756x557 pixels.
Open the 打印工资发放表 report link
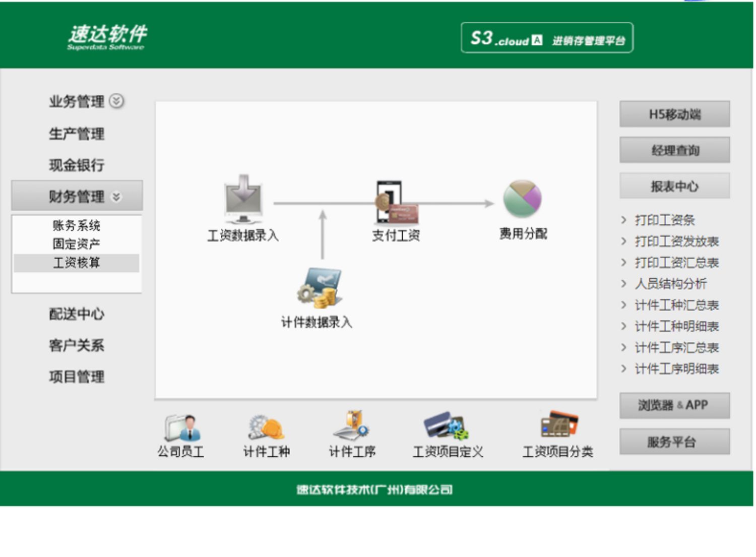tap(677, 241)
